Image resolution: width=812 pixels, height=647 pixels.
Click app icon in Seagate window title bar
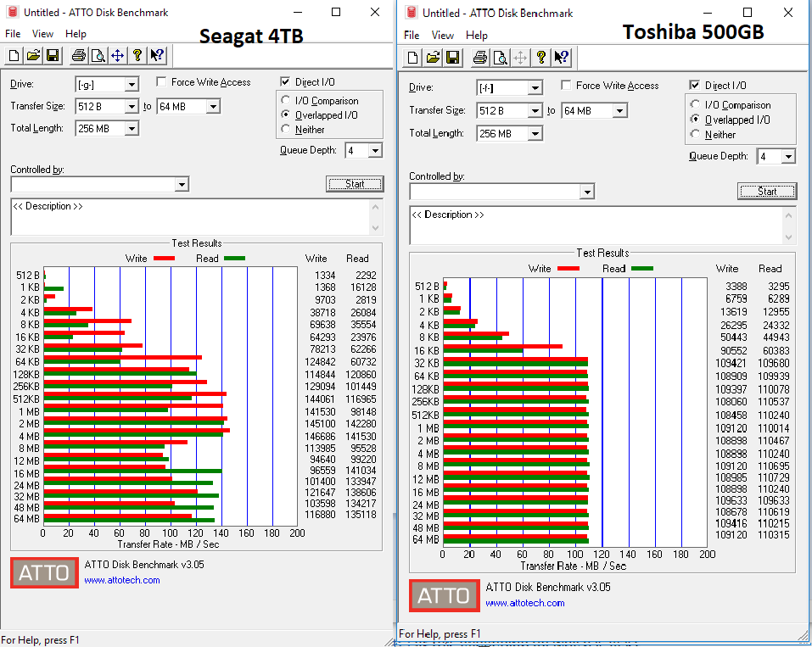point(13,12)
